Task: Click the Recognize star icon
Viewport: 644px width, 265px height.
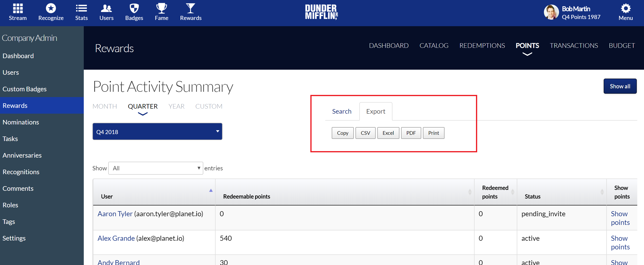Action: click(x=51, y=8)
